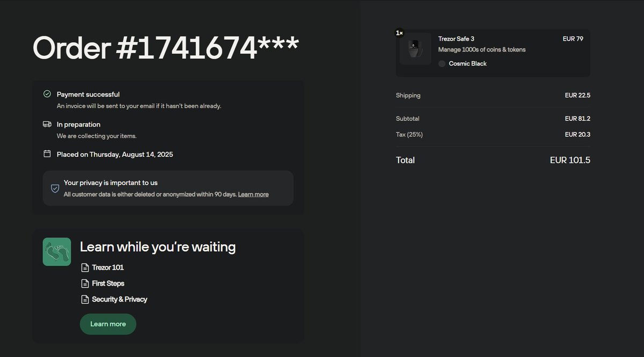
Task: Click 'Your privacy is important to us'
Action: pos(111,183)
